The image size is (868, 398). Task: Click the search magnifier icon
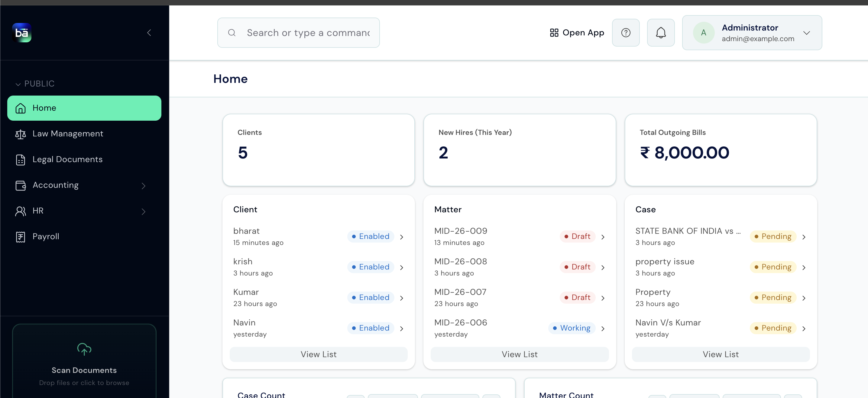tap(232, 33)
